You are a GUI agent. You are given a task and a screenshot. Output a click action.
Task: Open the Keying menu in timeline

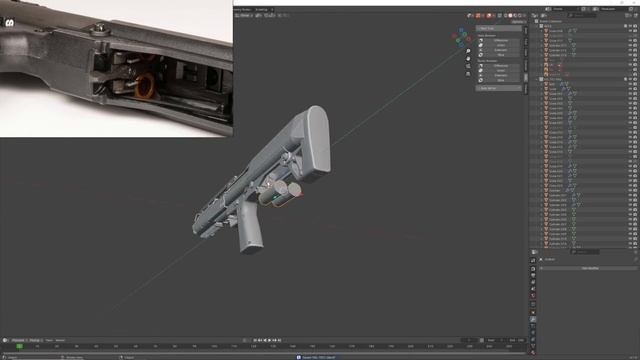pos(36,340)
